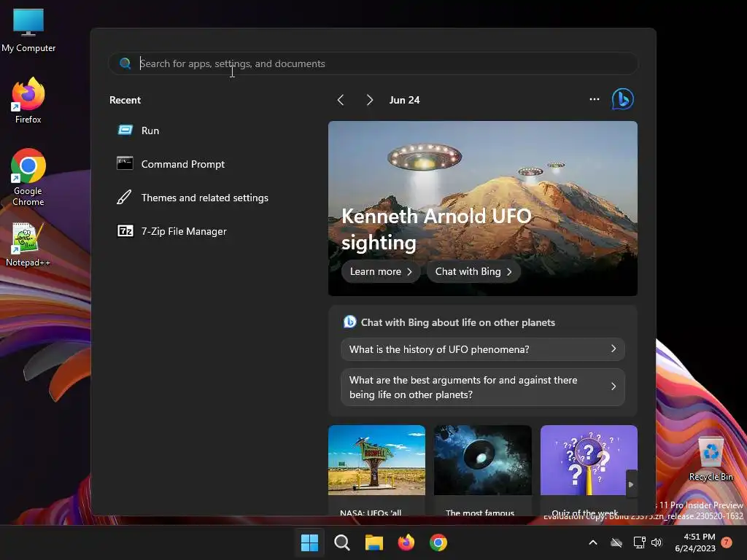The width and height of the screenshot is (747, 560).
Task: Launch Google Chrome from the taskbar
Action: tap(438, 542)
